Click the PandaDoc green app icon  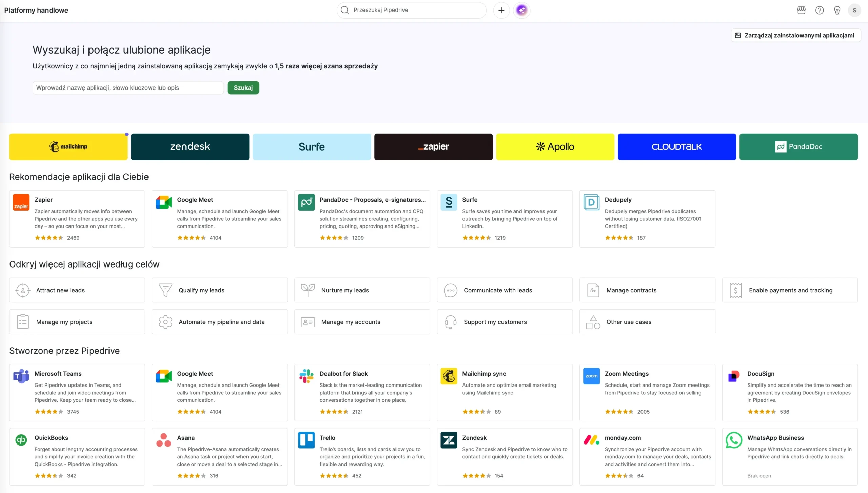[x=307, y=202]
